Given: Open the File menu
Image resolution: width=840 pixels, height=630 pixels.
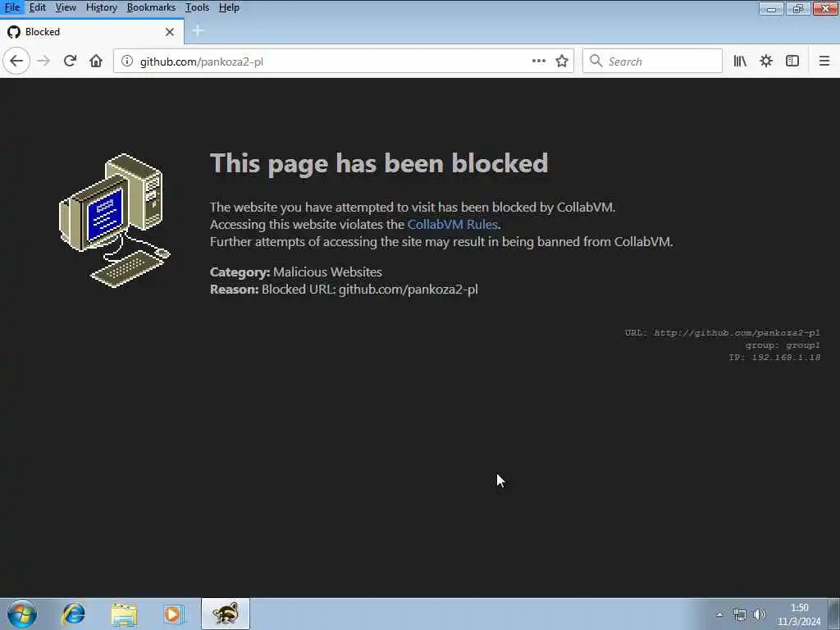Looking at the screenshot, I should [12, 7].
